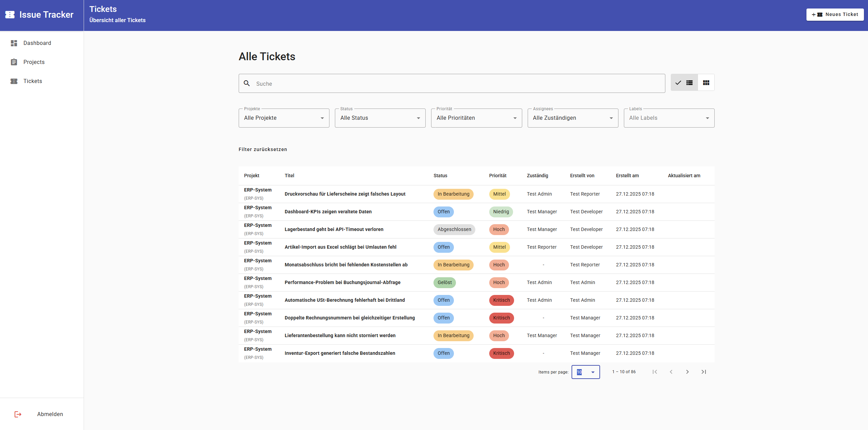Image resolution: width=868 pixels, height=430 pixels.
Task: Click the red logout icon beside Abmelden
Action: coord(18,414)
